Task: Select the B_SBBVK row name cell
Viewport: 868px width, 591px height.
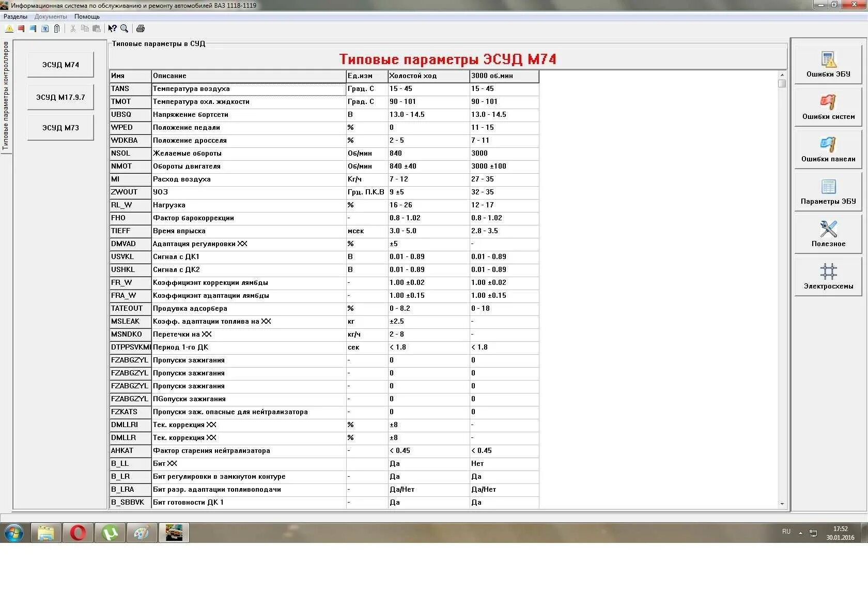Action: pyautogui.click(x=130, y=503)
